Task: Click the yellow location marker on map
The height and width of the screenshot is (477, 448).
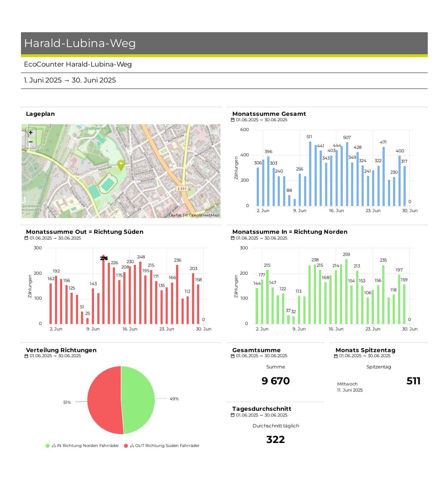Action: tap(121, 165)
